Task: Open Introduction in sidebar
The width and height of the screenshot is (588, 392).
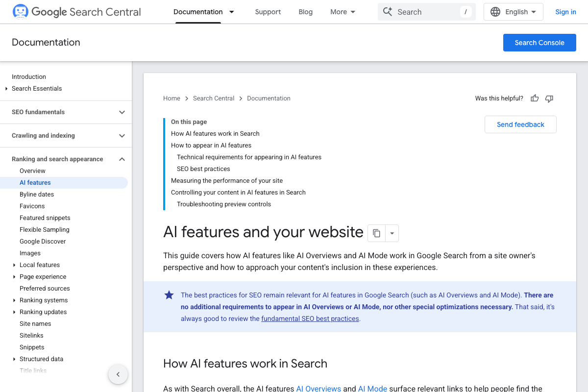Action: 29,77
